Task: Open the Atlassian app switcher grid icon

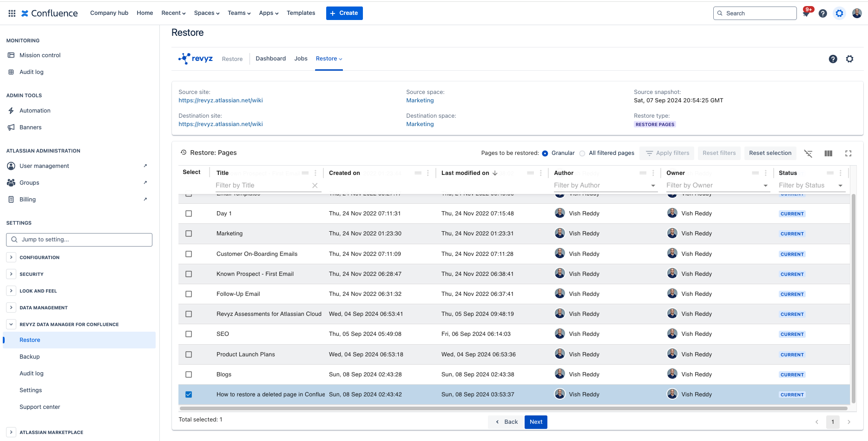Action: [x=12, y=13]
